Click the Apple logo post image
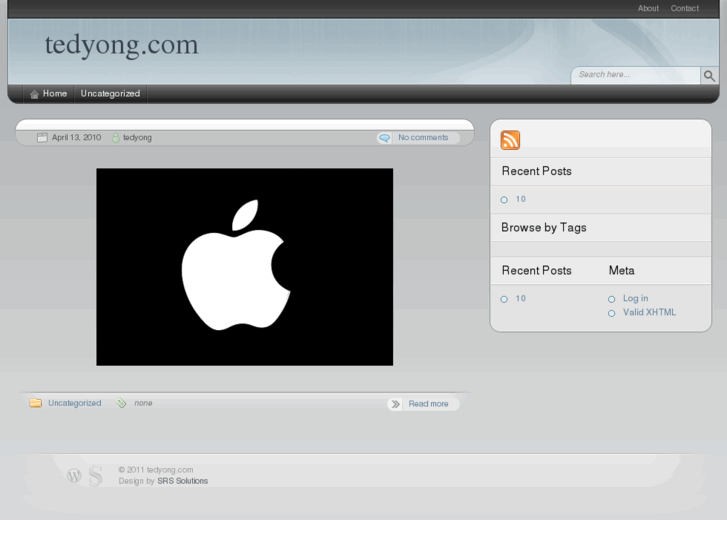 (244, 267)
